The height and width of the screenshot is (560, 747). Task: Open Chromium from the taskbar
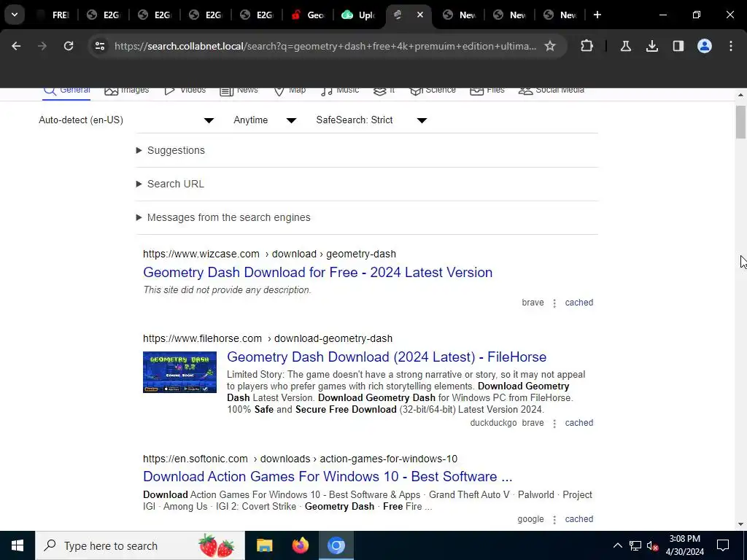tap(336, 545)
